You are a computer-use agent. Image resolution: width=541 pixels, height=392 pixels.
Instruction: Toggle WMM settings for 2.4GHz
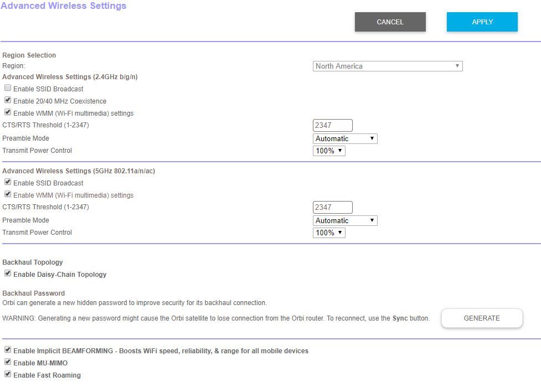(x=8, y=113)
